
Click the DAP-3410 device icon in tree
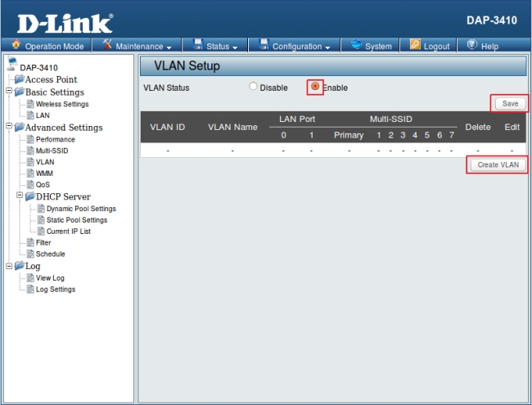(x=10, y=67)
